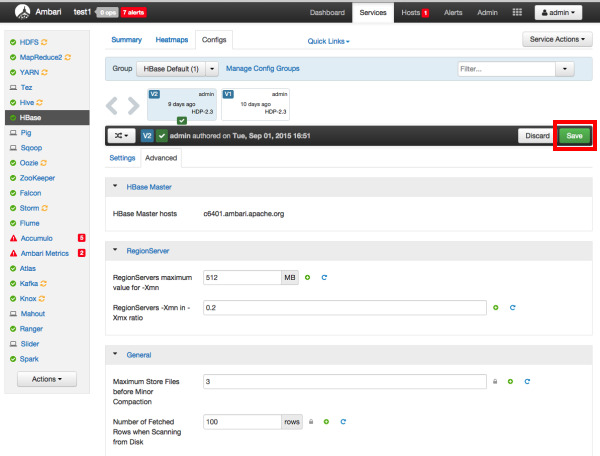
Task: Click the 7 alerts badge
Action: click(133, 13)
